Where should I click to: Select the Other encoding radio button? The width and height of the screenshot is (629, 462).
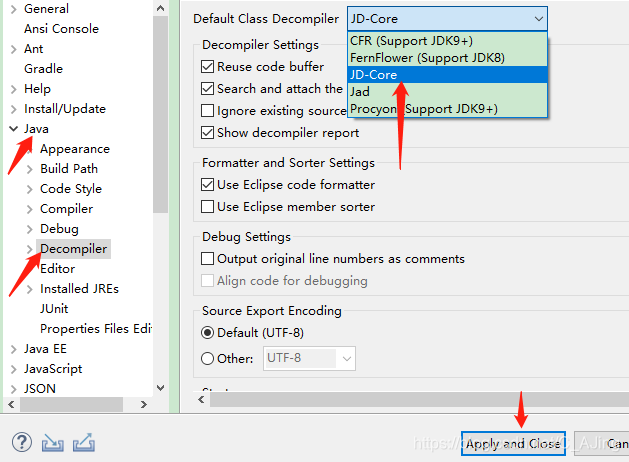(x=207, y=359)
